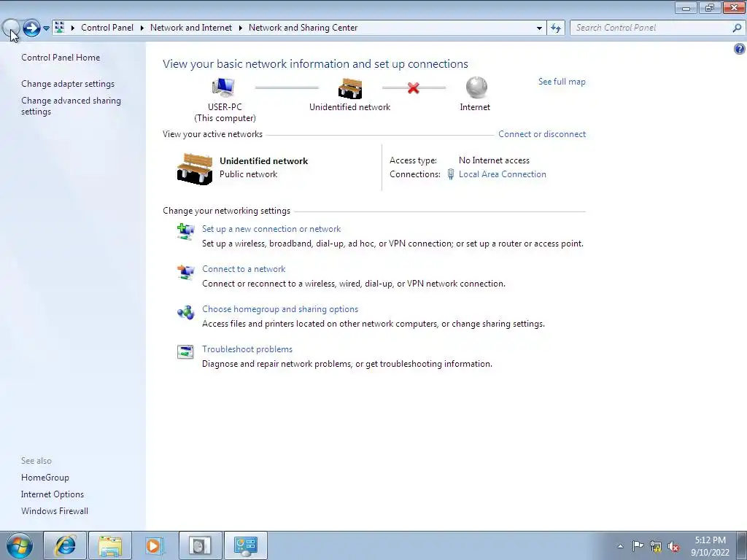Click the Connect to a network icon
The height and width of the screenshot is (560, 747).
[x=185, y=272]
